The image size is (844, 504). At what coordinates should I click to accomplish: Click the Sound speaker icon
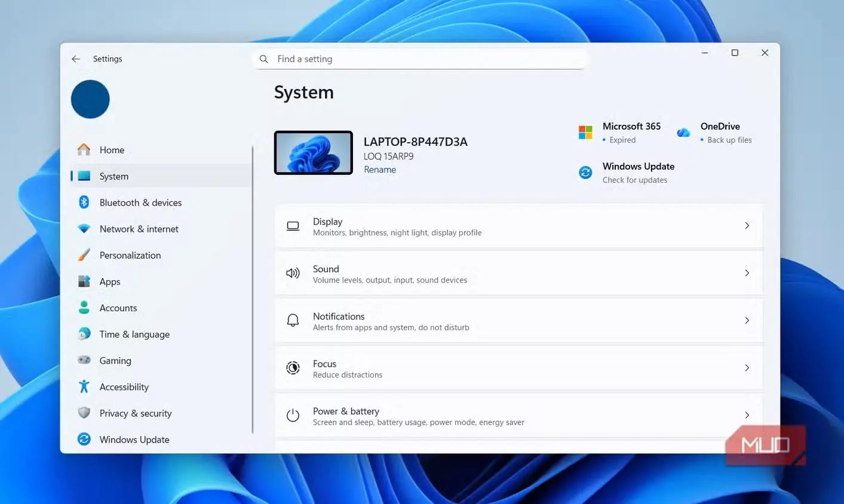coord(293,273)
